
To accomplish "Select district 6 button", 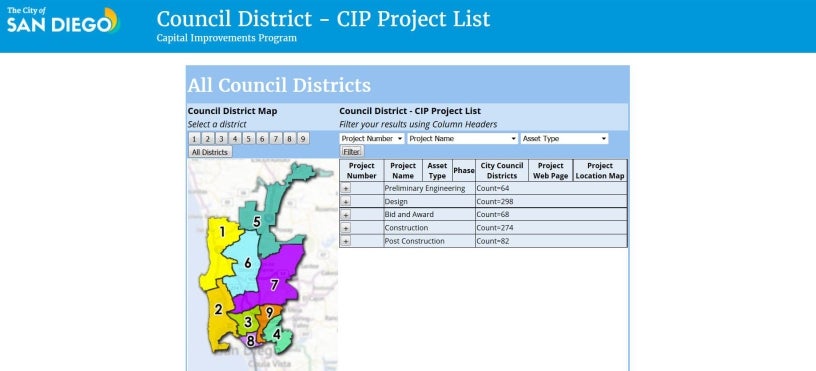I will click(262, 138).
